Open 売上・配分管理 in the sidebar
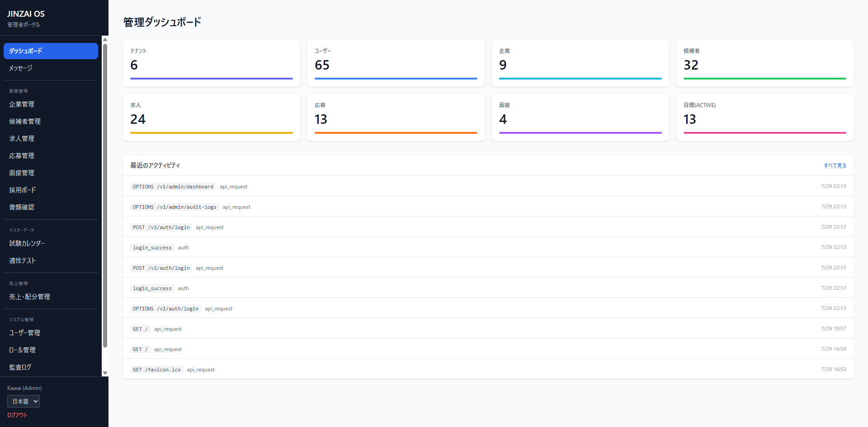868x427 pixels. pos(51,297)
